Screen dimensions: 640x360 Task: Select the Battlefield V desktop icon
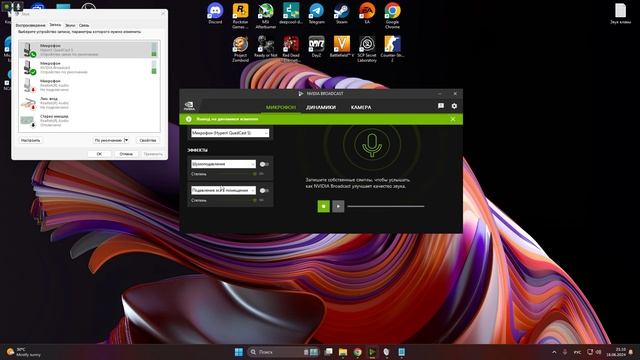point(342,47)
